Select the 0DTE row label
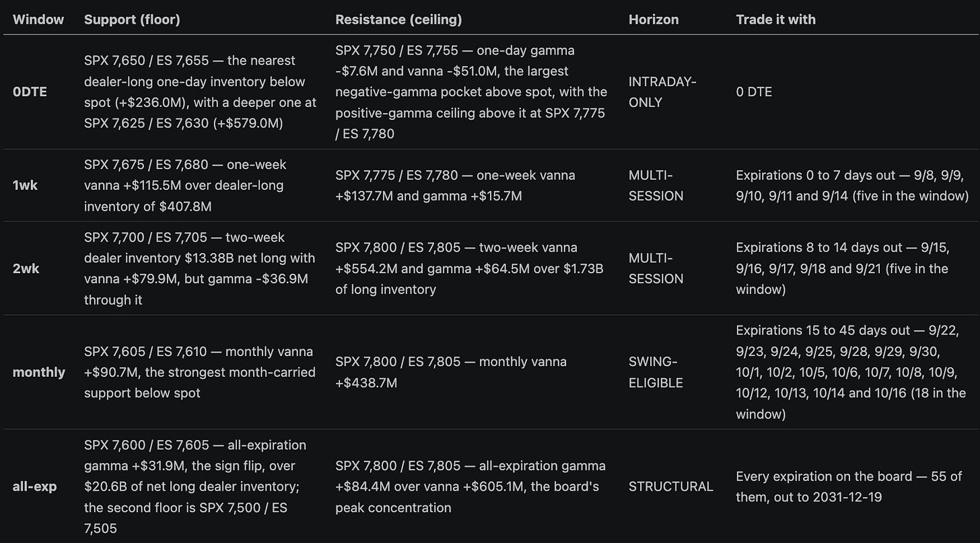The width and height of the screenshot is (980, 543). coord(30,92)
